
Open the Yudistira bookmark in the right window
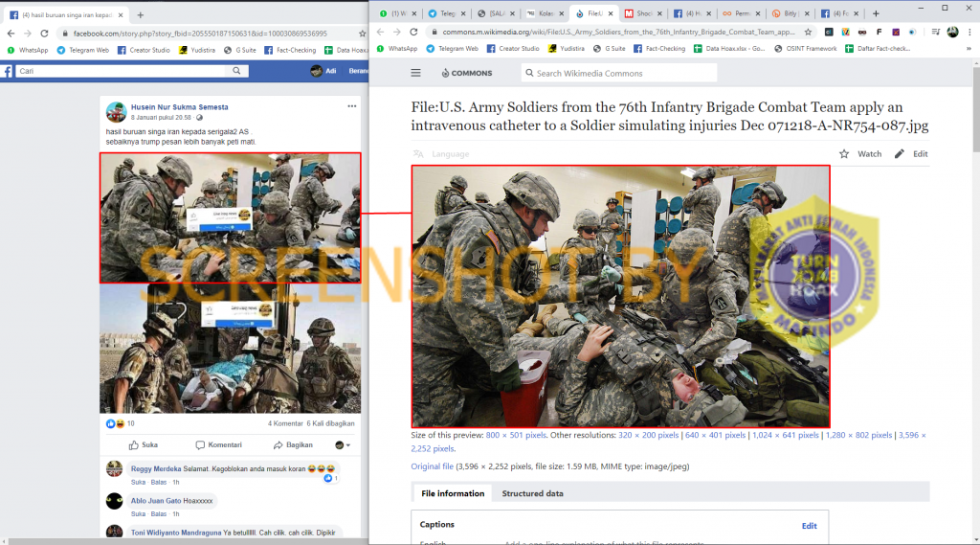tap(567, 48)
